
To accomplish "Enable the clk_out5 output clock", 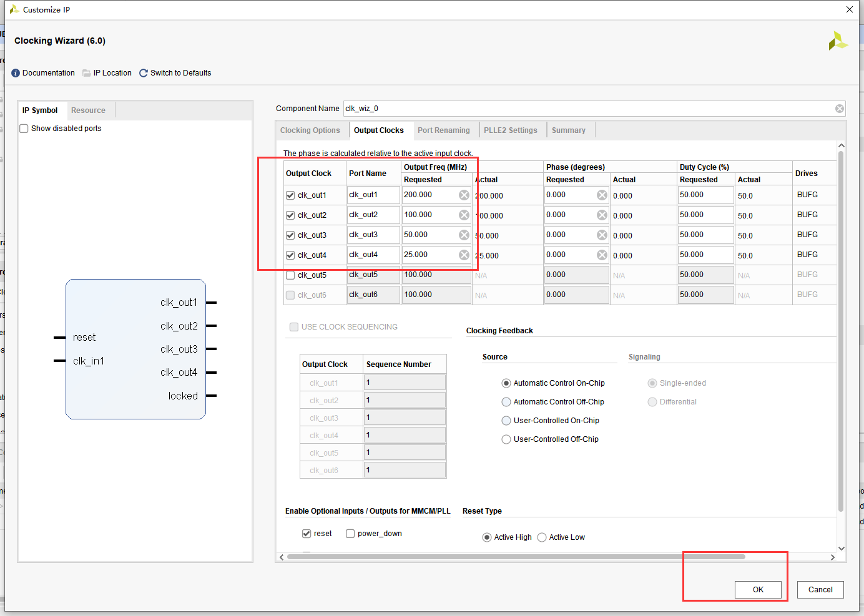I will click(290, 275).
